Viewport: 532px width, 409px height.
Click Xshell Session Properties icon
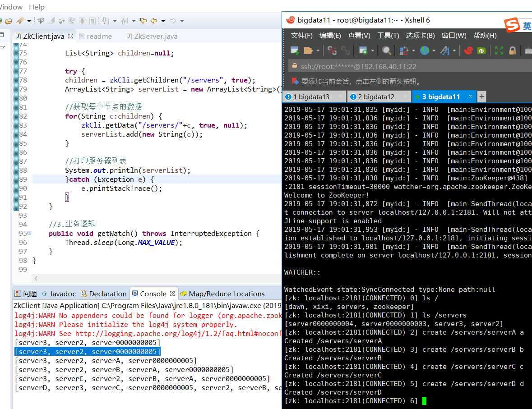coord(363,51)
